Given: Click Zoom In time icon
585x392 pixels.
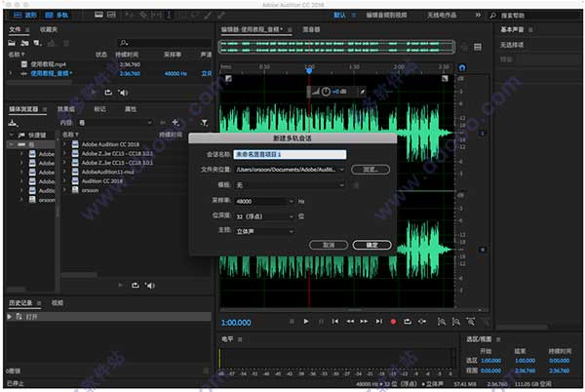Looking at the screenshot, I should pyautogui.click(x=471, y=322).
